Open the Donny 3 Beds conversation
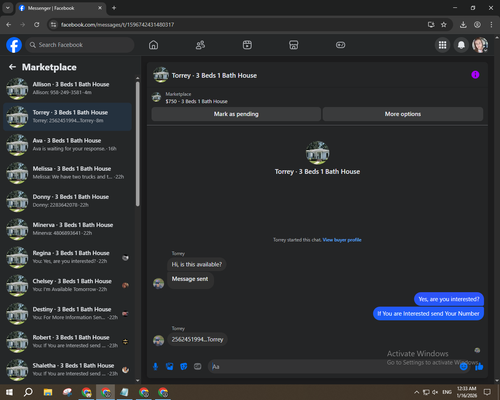500x400 pixels. pos(67,201)
